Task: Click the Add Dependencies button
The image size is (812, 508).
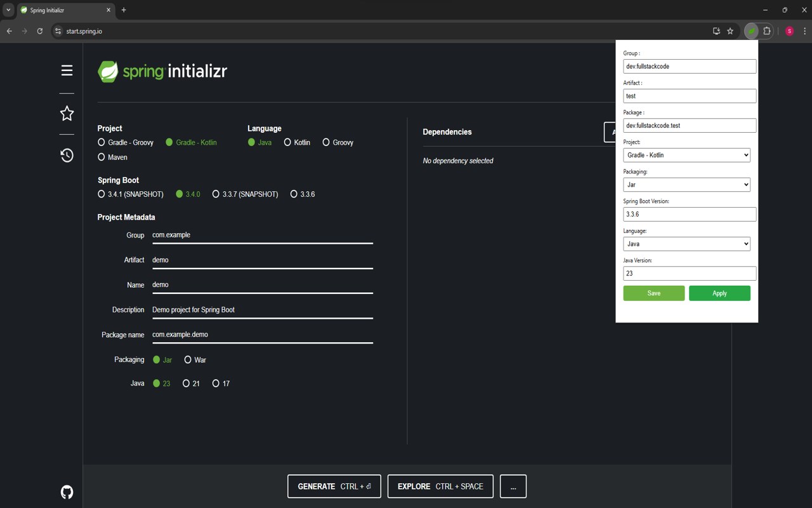Action: (x=610, y=132)
